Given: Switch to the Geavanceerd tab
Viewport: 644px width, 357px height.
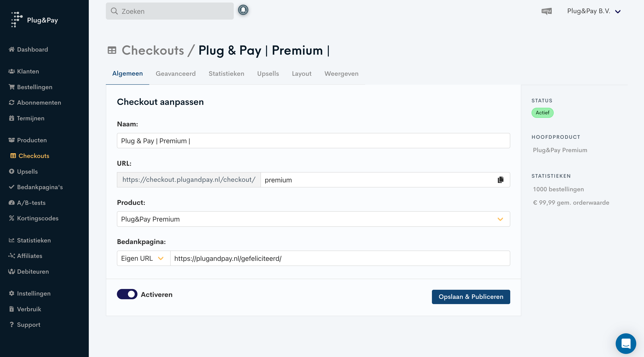Looking at the screenshot, I should pyautogui.click(x=175, y=73).
